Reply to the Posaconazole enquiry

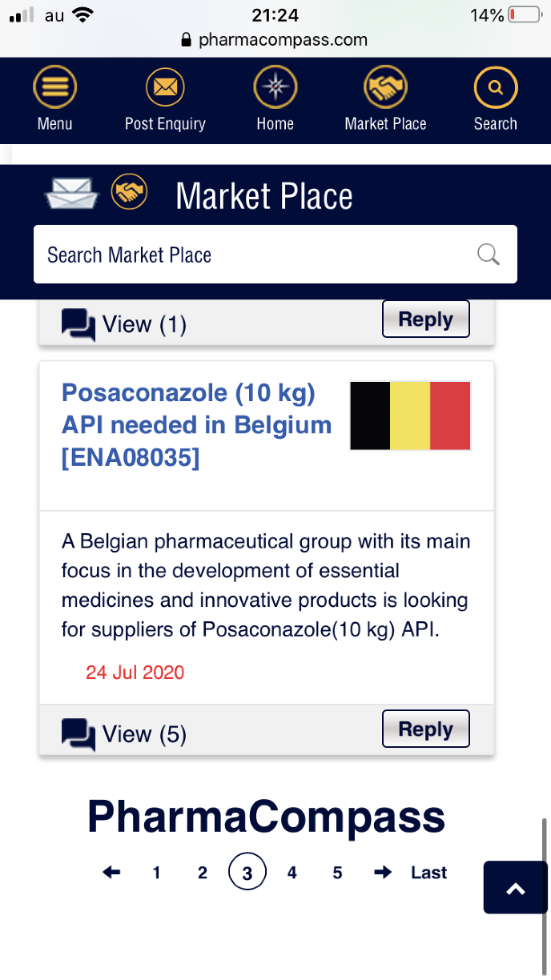pyautogui.click(x=425, y=729)
